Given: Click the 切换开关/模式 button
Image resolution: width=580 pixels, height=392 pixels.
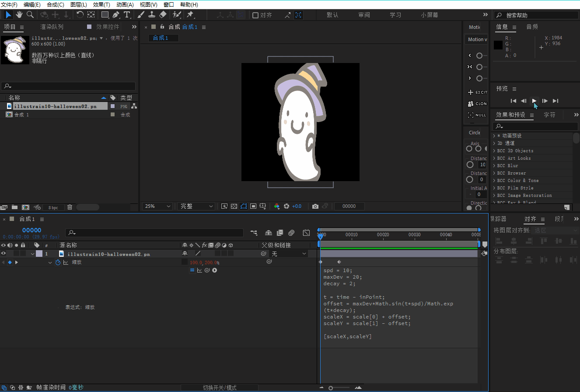Looking at the screenshot, I should (x=220, y=388).
